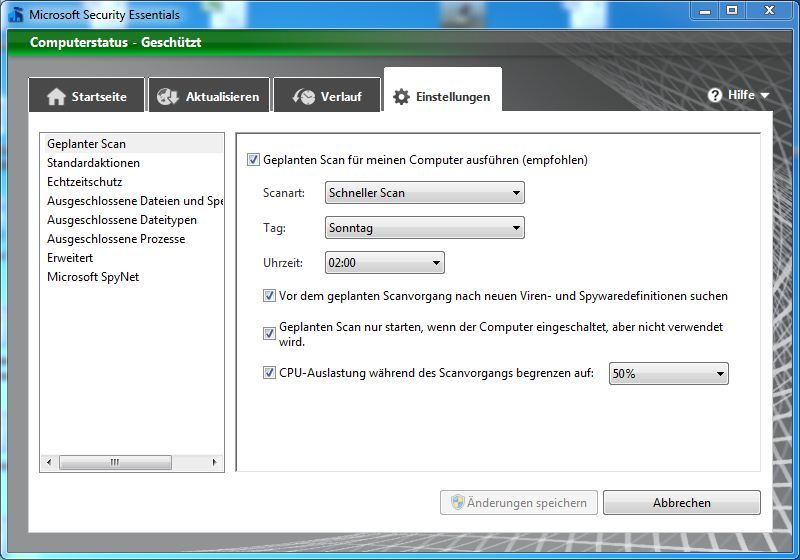Screen dimensions: 800x560
Task: Maximize the Security Essentials window
Action: pos(732,10)
